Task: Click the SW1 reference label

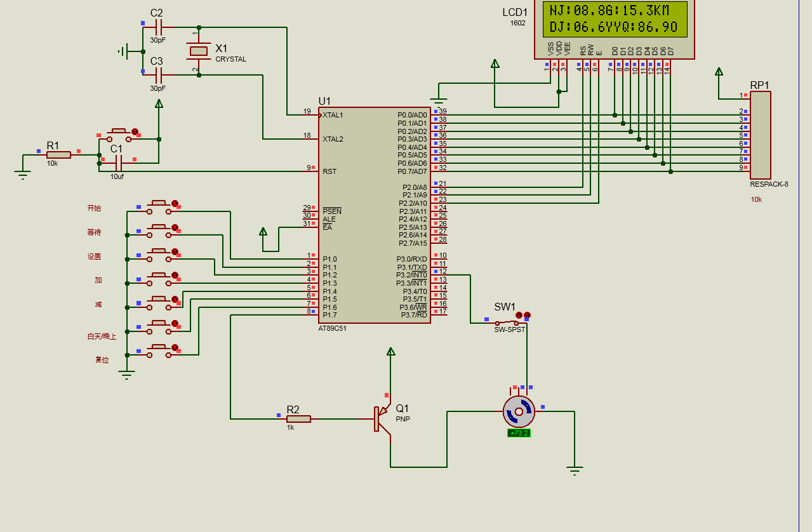Action: [505, 307]
